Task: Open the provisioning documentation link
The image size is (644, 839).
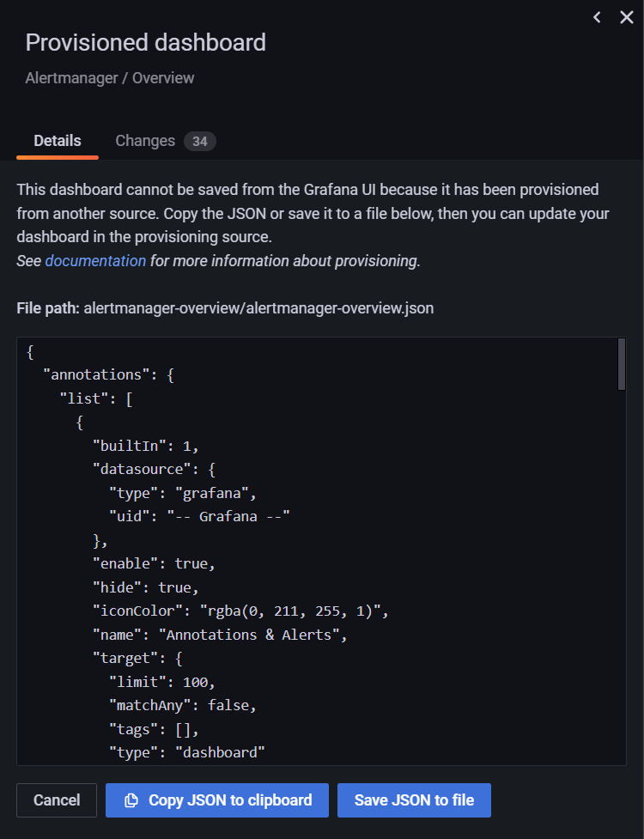Action: 95,261
